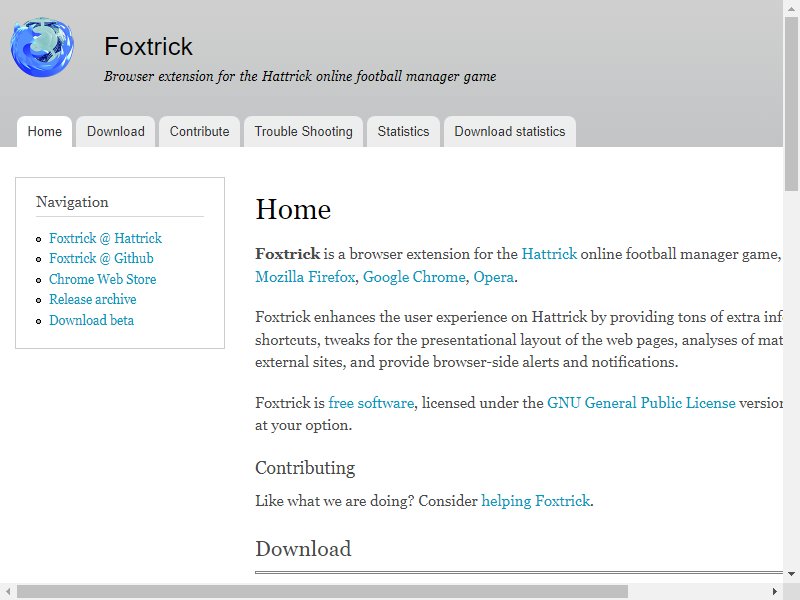The width and height of the screenshot is (800, 600).
Task: Open the GNU General Public License link
Action: click(x=641, y=403)
